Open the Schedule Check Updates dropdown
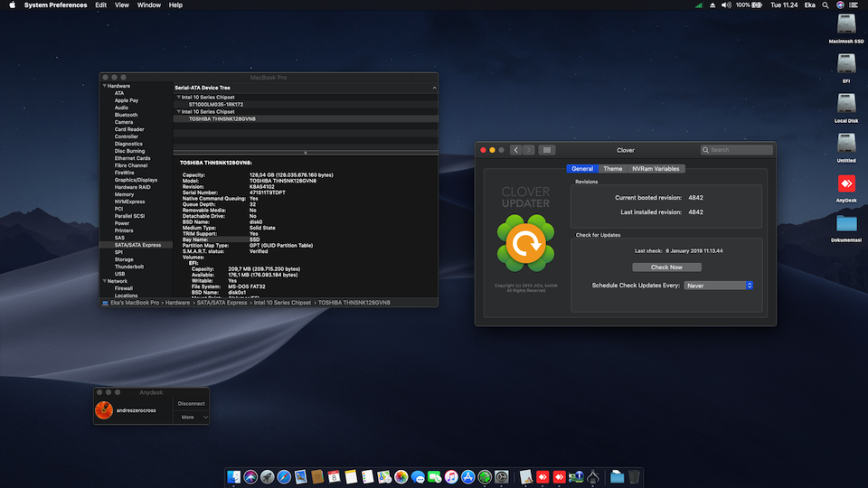This screenshot has width=868, height=488. pos(719,286)
